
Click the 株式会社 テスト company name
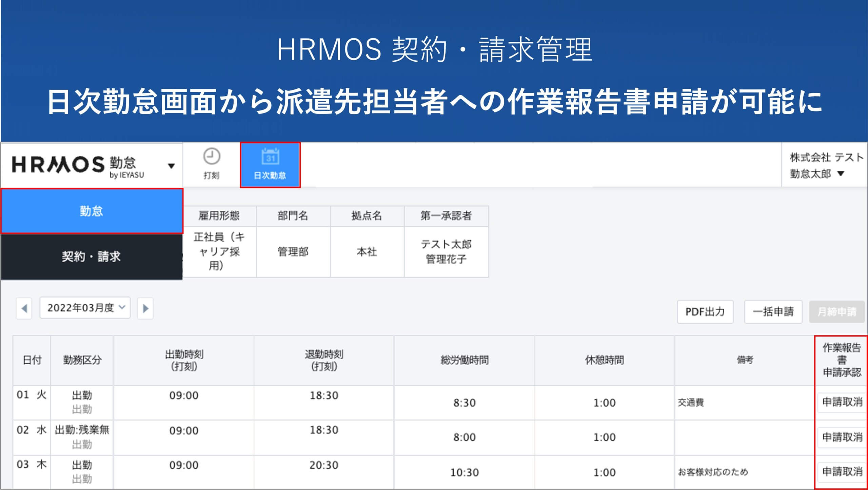coord(827,157)
